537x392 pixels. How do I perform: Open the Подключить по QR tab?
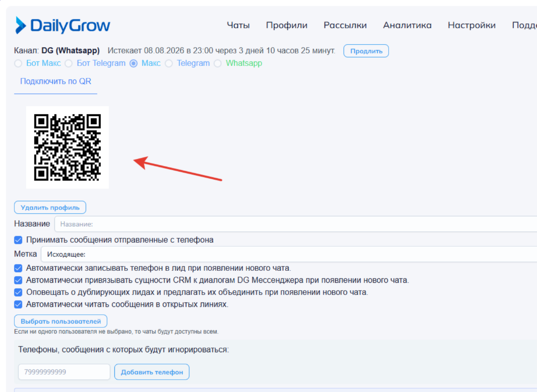[55, 82]
